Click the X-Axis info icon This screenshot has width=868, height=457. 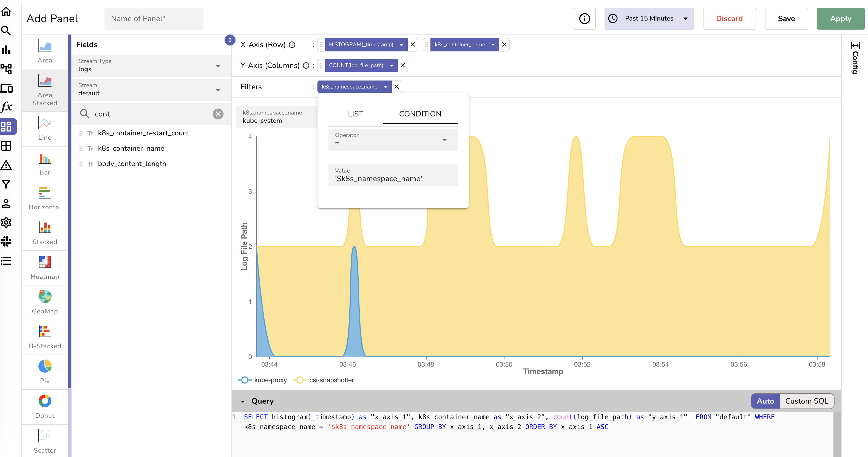293,44
